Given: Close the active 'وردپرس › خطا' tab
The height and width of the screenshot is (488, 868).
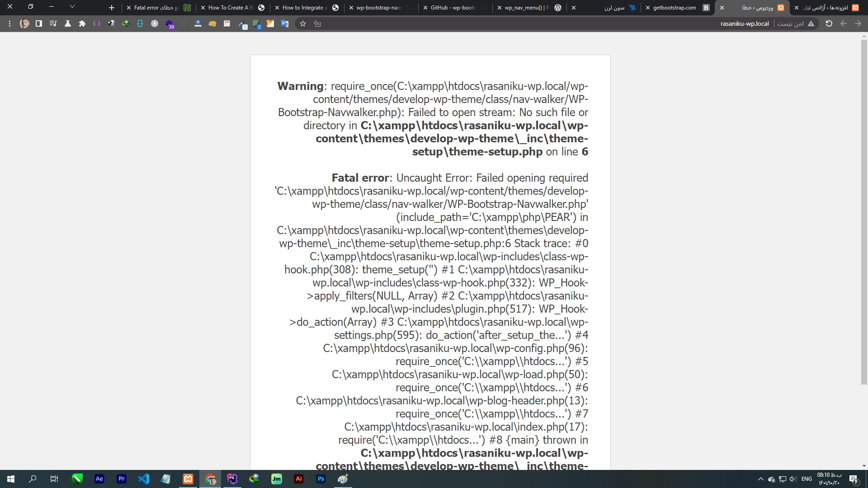Looking at the screenshot, I should coord(722,8).
